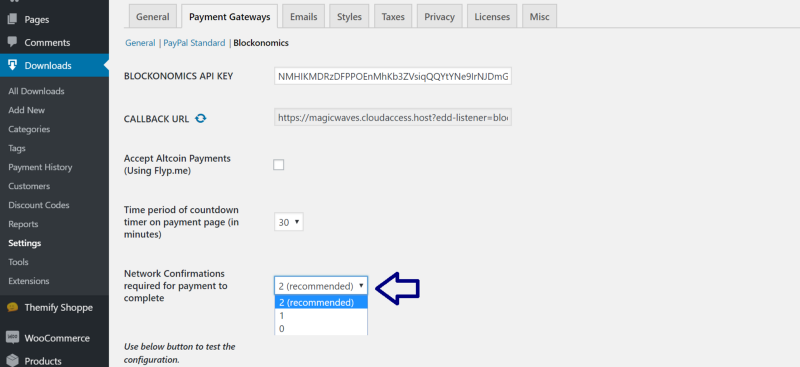The width and height of the screenshot is (800, 367).
Task: Open Settings under Downloads
Action: click(x=24, y=243)
